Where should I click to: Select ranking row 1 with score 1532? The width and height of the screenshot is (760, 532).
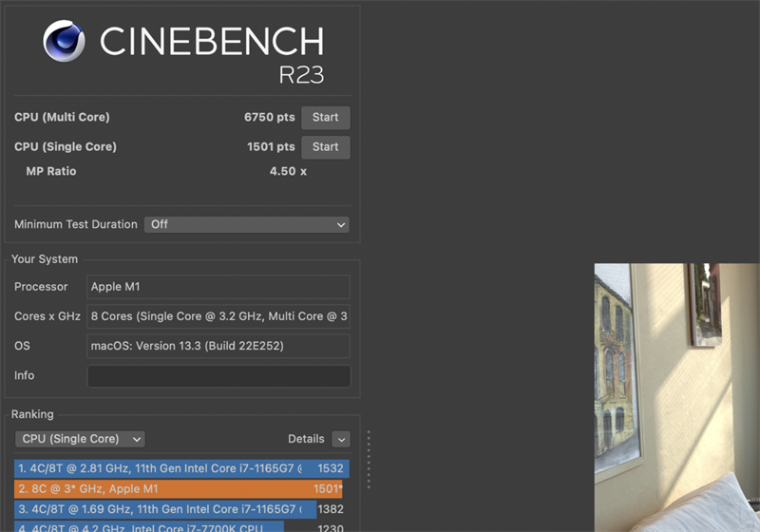(x=181, y=468)
